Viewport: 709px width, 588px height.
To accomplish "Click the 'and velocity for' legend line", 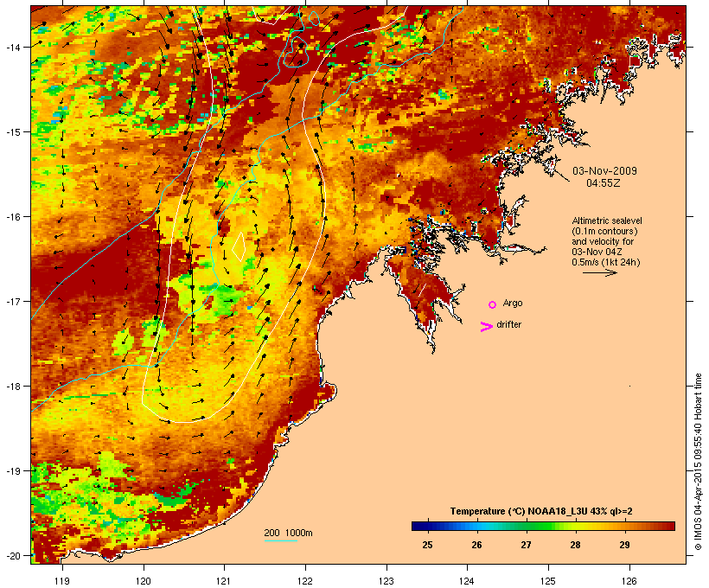I will point(603,241).
